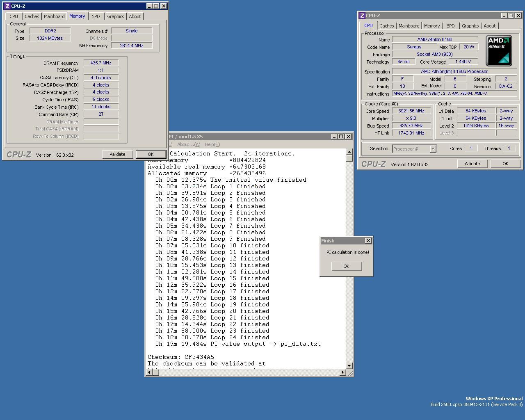Click the DRAM Frequency value 435.7 MHz
The width and height of the screenshot is (525, 420).
(101, 63)
